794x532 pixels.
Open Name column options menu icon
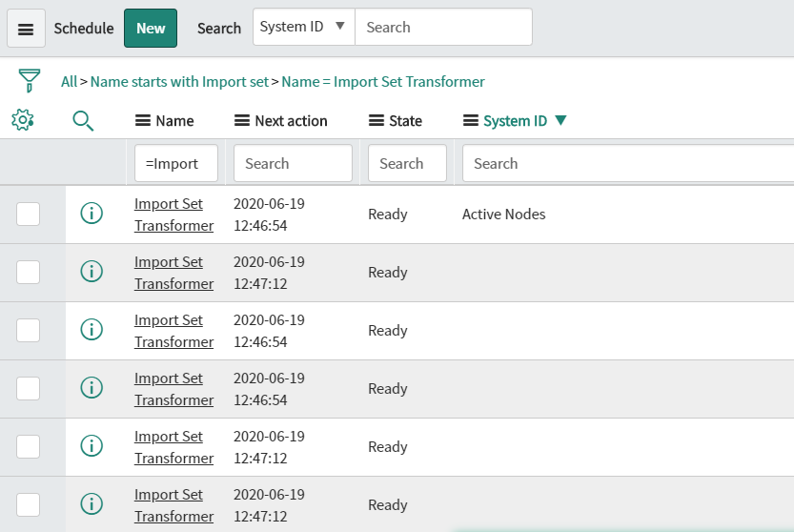pos(143,120)
